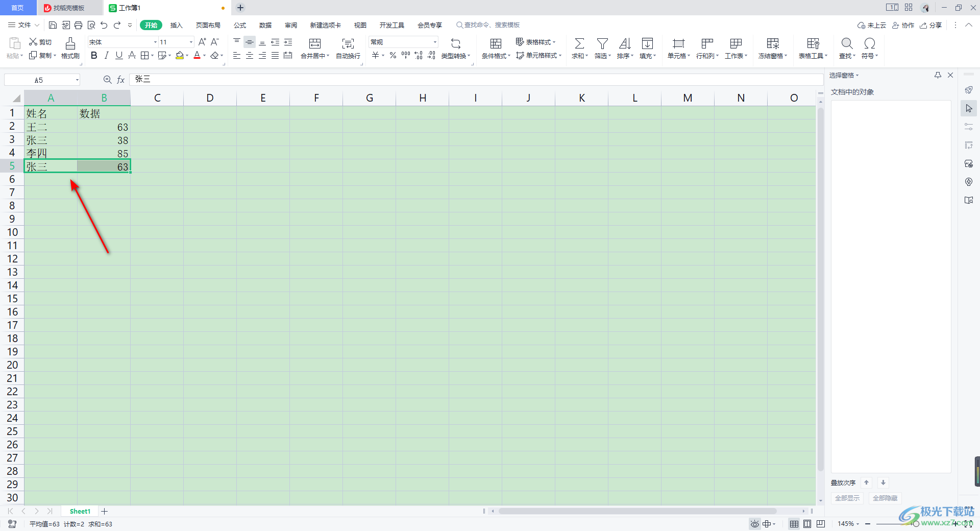Switch to the 页面布局 Page Layout tab

[208, 25]
